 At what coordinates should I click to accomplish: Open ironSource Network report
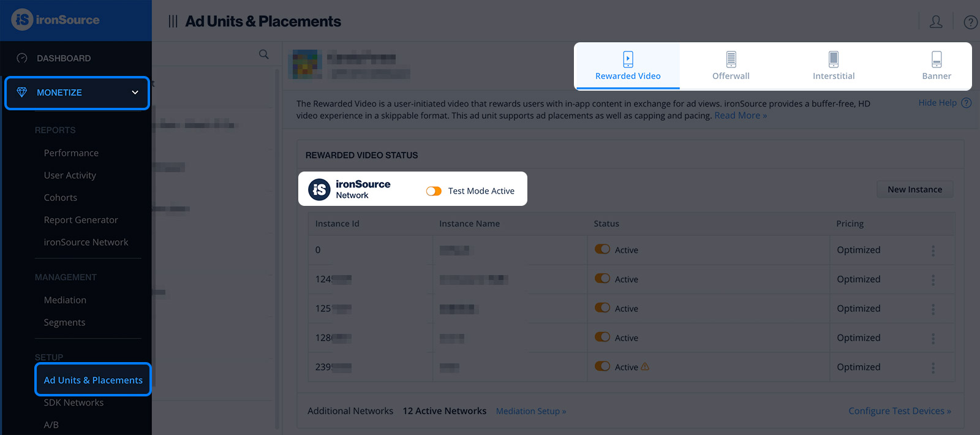coord(86,243)
